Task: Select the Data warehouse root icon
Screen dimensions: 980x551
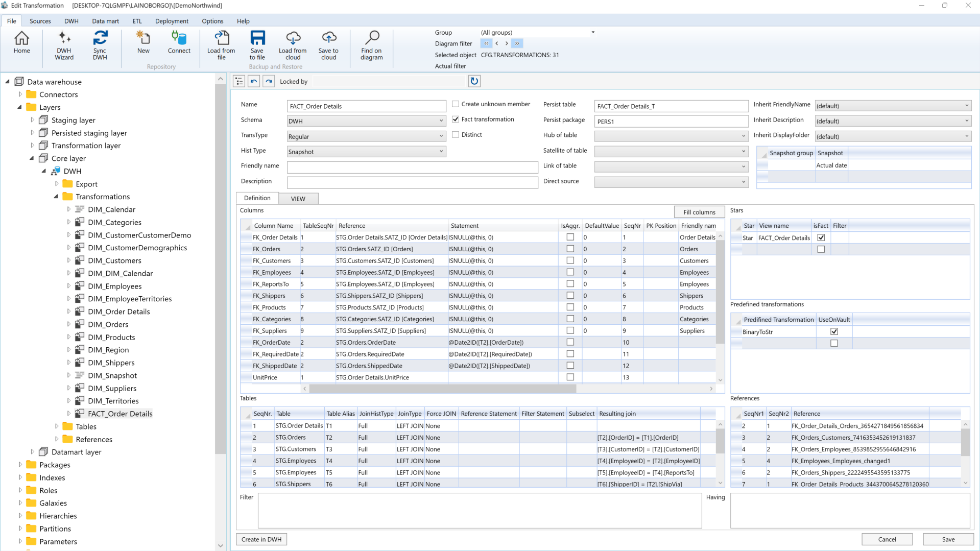Action: 19,82
